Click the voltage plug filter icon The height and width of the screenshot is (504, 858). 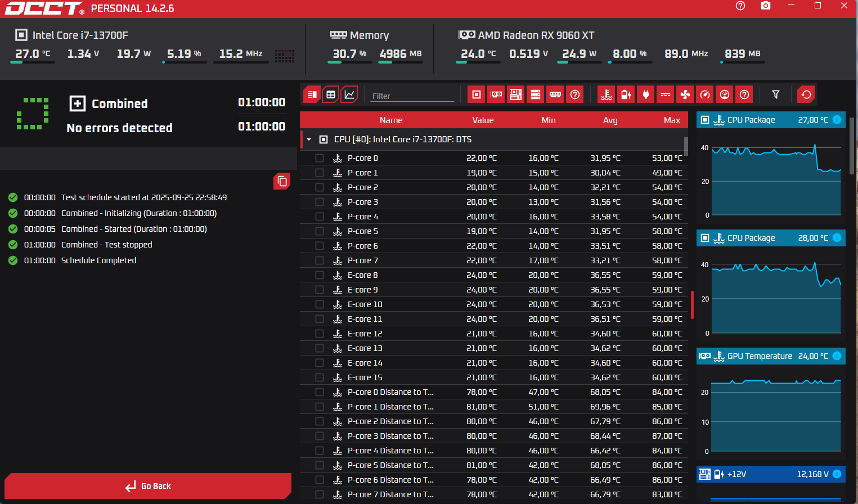click(x=645, y=94)
